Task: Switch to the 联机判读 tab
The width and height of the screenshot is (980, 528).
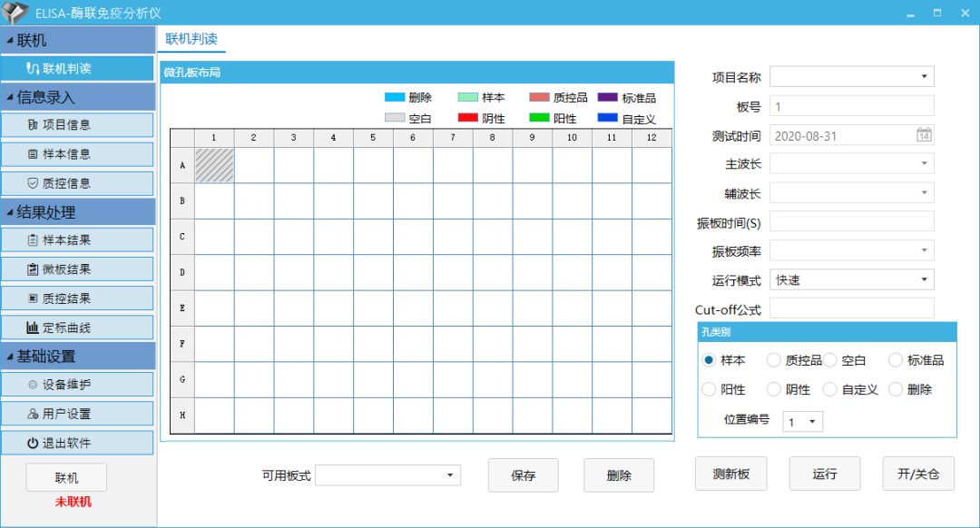Action: tap(191, 39)
